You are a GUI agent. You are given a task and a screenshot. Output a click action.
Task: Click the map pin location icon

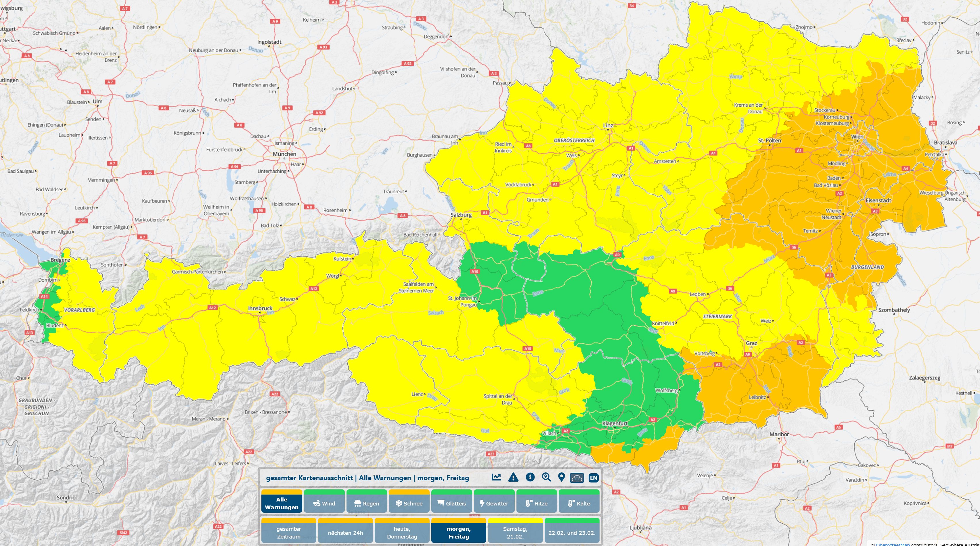[562, 478]
